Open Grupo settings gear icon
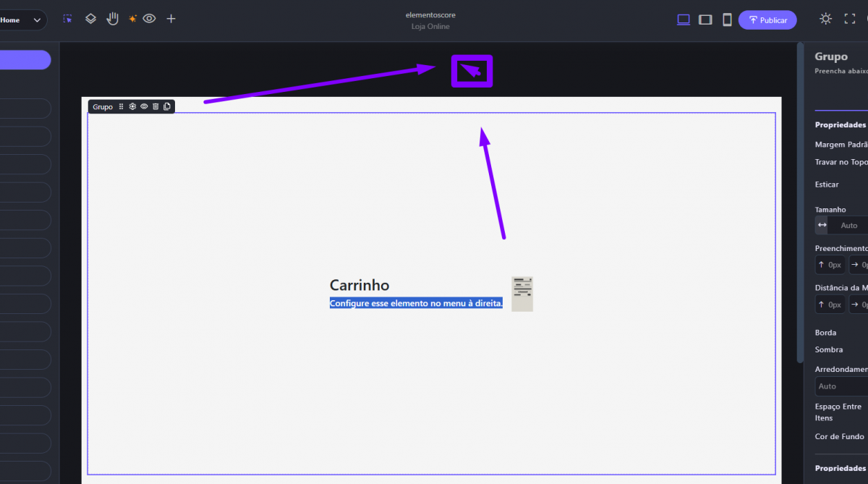868x484 pixels. (x=132, y=107)
